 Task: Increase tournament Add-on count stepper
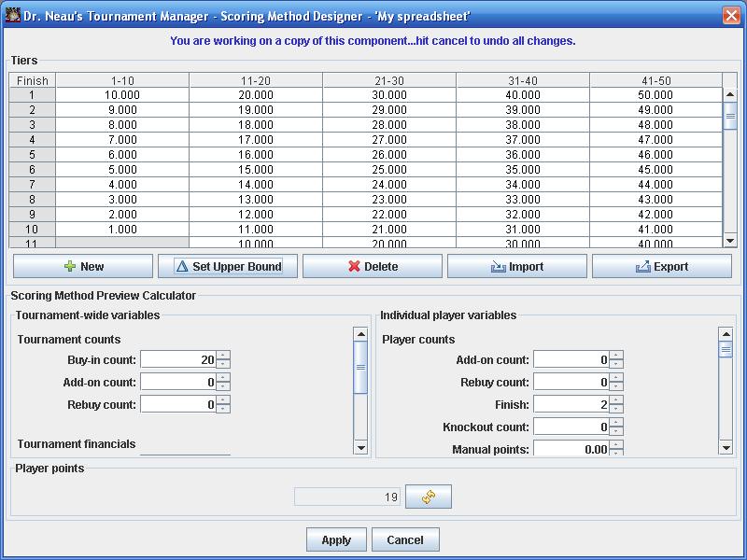223,378
